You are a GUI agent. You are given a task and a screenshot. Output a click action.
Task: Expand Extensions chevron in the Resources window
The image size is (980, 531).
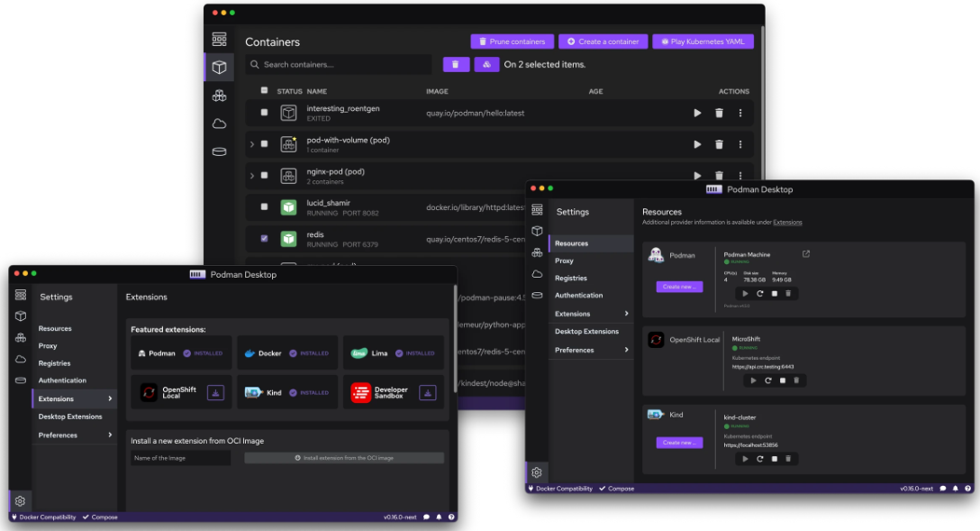coord(626,314)
